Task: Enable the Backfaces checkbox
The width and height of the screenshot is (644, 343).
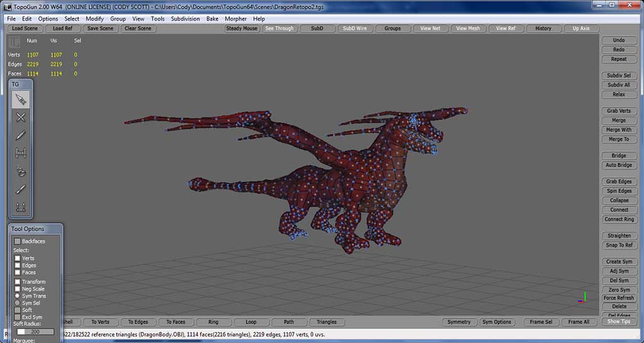Action: pyautogui.click(x=17, y=241)
